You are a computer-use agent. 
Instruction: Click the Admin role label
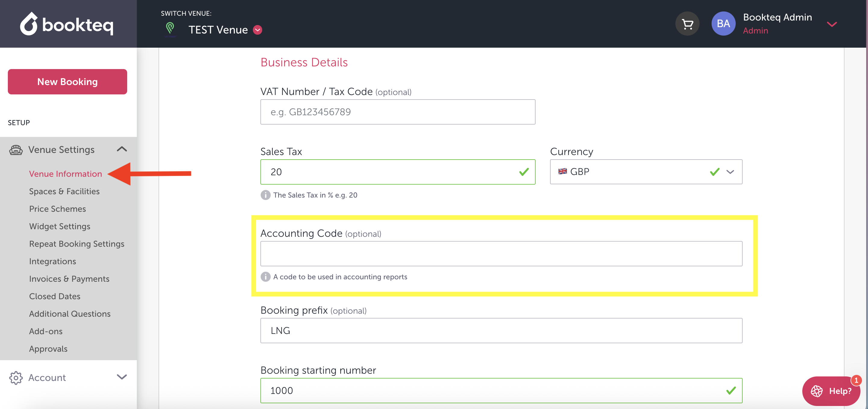pyautogui.click(x=756, y=31)
